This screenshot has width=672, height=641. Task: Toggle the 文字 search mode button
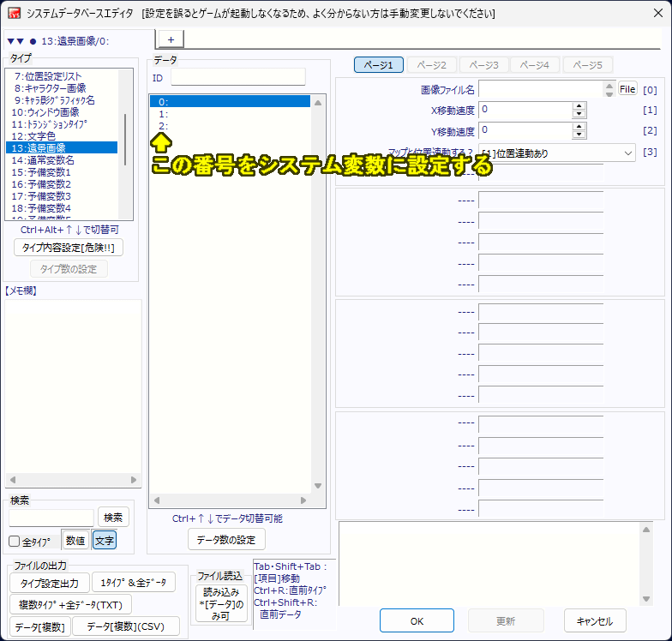(104, 541)
